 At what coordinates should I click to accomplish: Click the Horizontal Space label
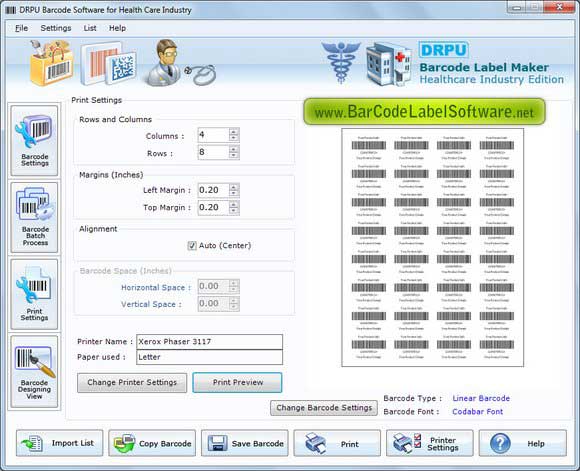(156, 287)
